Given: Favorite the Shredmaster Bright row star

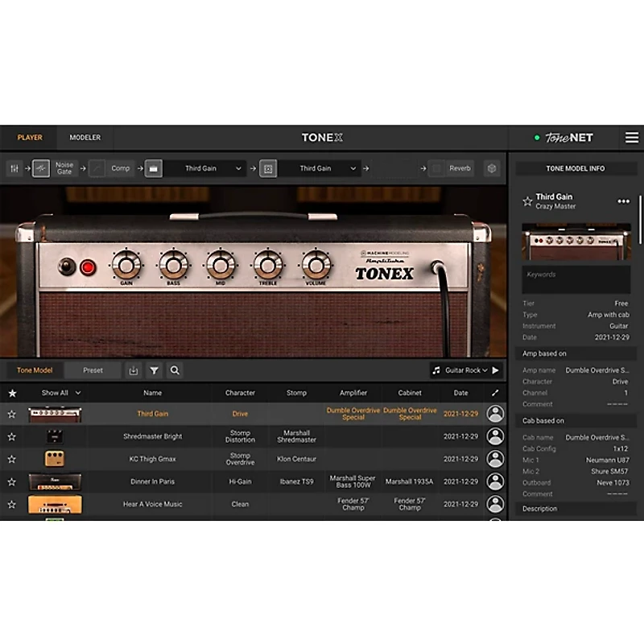Looking at the screenshot, I should tap(12, 436).
